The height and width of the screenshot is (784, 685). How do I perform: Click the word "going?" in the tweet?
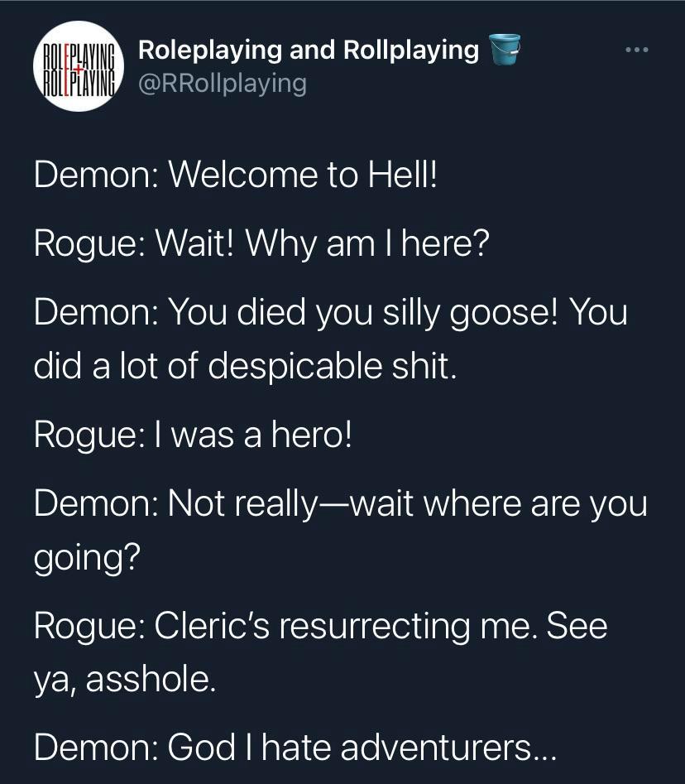point(86,557)
